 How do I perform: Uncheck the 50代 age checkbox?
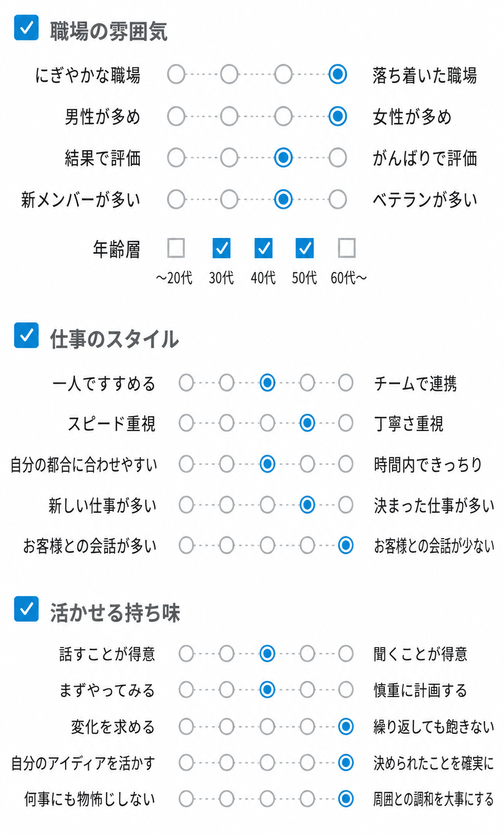click(304, 248)
